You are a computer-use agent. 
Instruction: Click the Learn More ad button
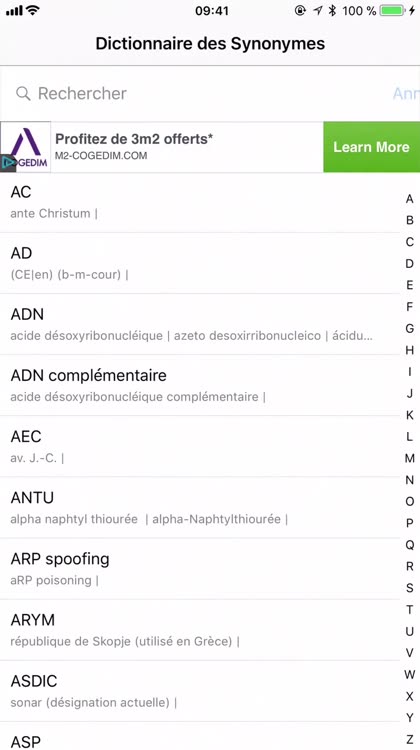coord(372,147)
